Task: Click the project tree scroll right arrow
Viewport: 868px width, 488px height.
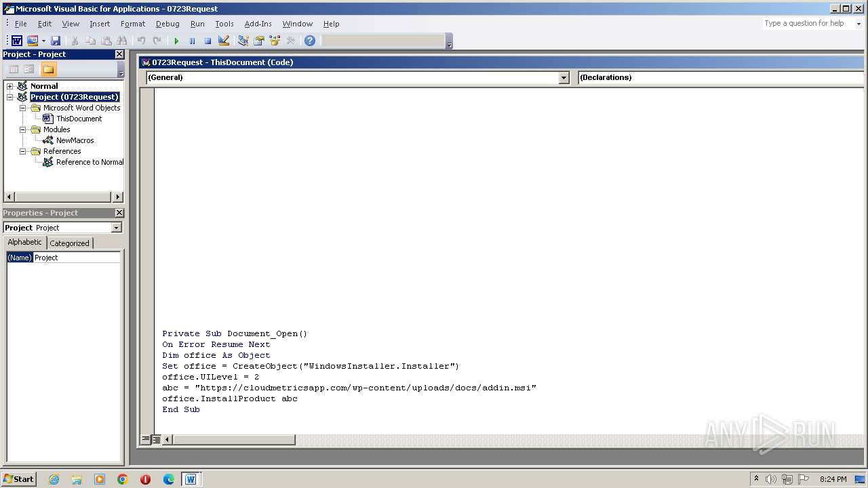Action: pos(117,197)
